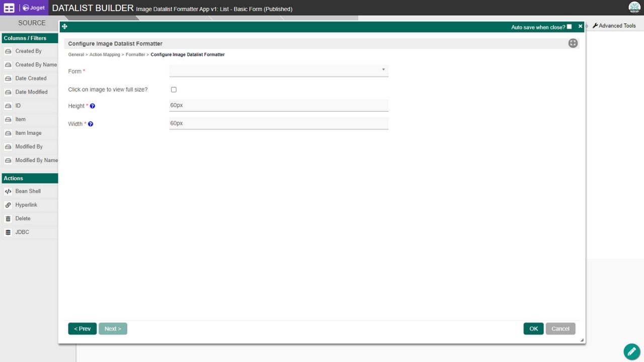This screenshot has width=644, height=362.
Task: Toggle Auto save when close checkbox
Action: [x=569, y=27]
